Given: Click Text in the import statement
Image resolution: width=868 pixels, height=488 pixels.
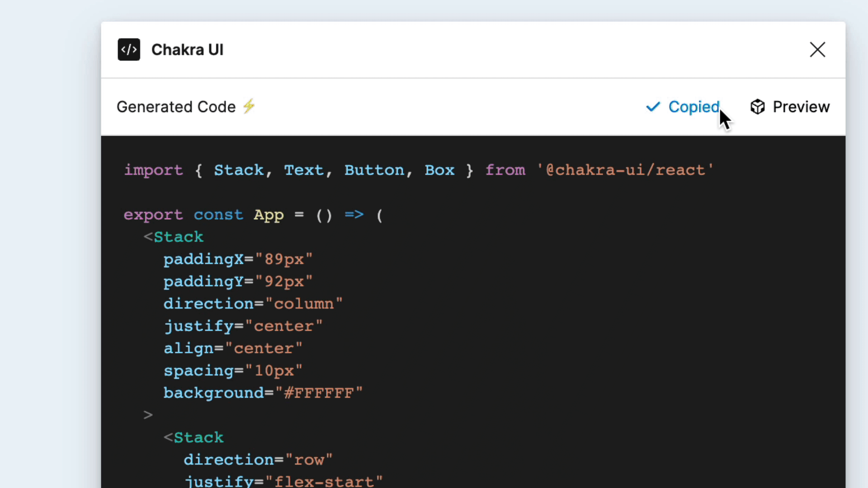Looking at the screenshot, I should pos(304,170).
